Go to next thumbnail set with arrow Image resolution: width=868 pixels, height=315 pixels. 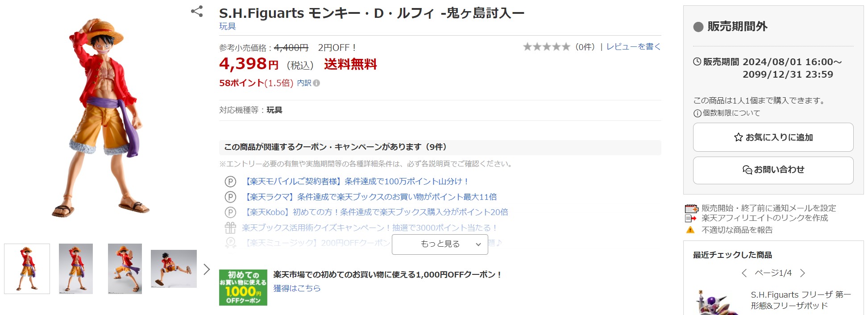pyautogui.click(x=207, y=269)
